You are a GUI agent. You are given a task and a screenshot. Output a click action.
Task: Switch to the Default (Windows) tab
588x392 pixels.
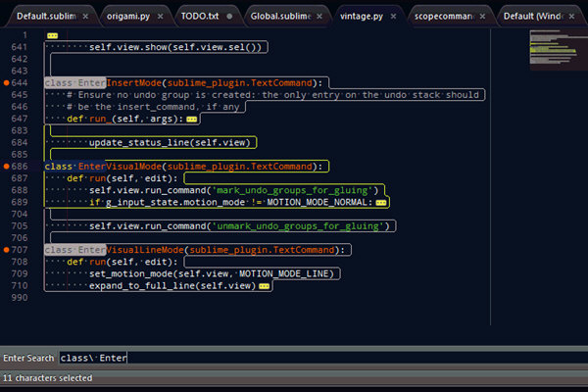[532, 16]
